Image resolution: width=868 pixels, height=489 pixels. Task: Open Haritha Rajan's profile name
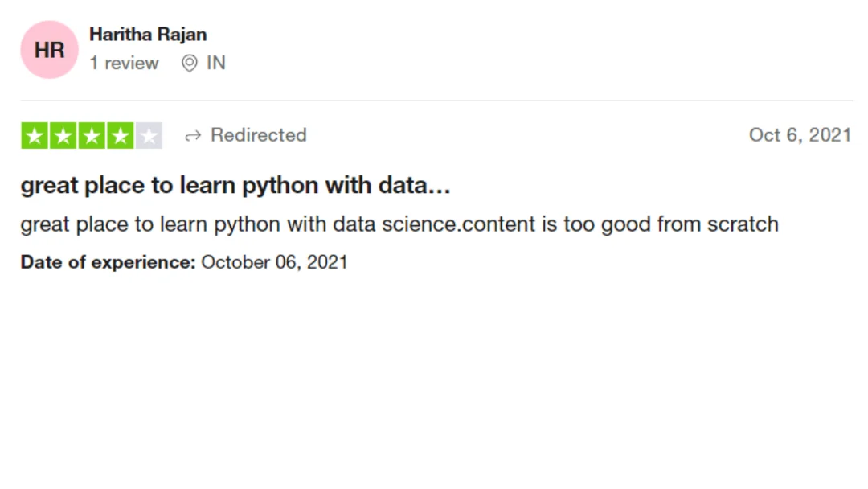click(x=148, y=35)
